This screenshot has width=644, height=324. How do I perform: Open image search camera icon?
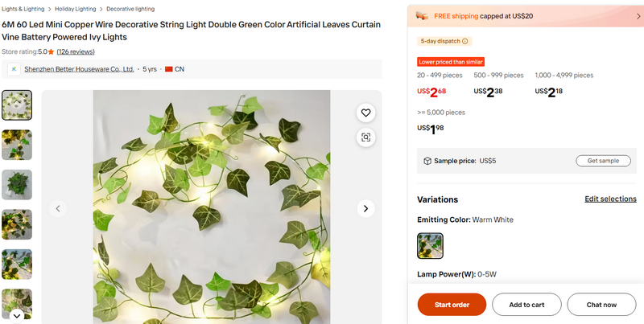click(365, 137)
